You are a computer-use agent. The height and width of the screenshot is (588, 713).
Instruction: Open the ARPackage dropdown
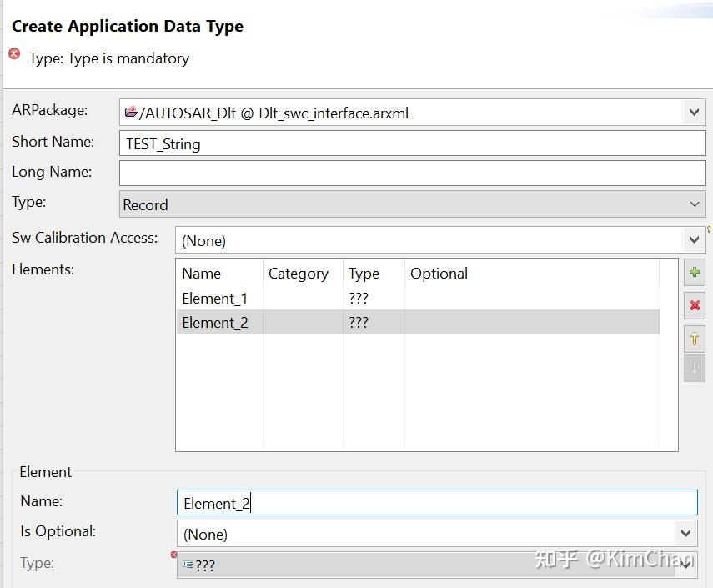pos(693,113)
